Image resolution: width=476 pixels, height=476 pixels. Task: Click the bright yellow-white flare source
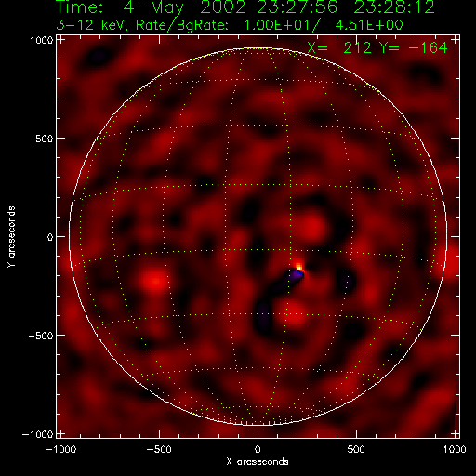(298, 267)
